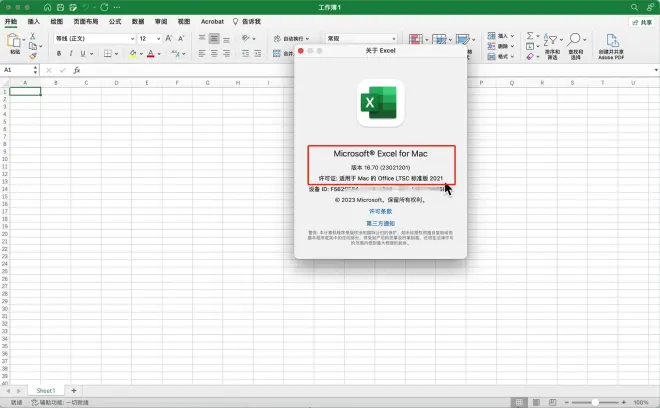Screen dimensions: 660x408
Task: Click the Paste clipboard icon
Action: tap(13, 41)
